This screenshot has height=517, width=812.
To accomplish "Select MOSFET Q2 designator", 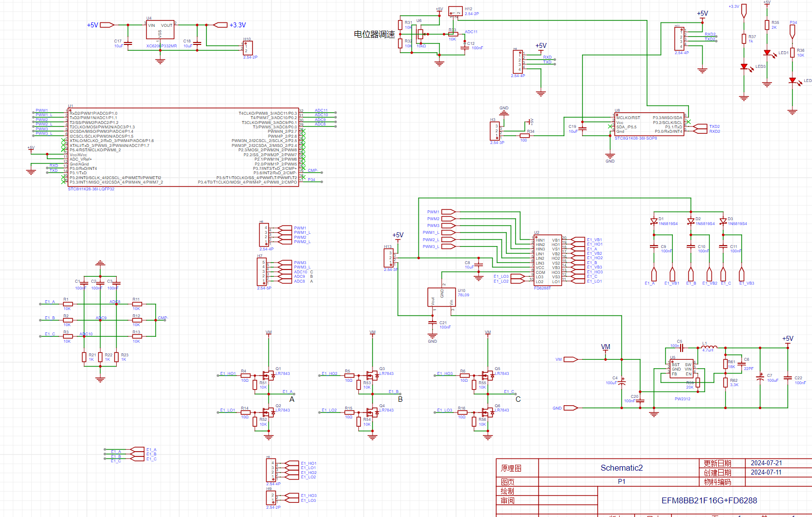I will [x=278, y=406].
